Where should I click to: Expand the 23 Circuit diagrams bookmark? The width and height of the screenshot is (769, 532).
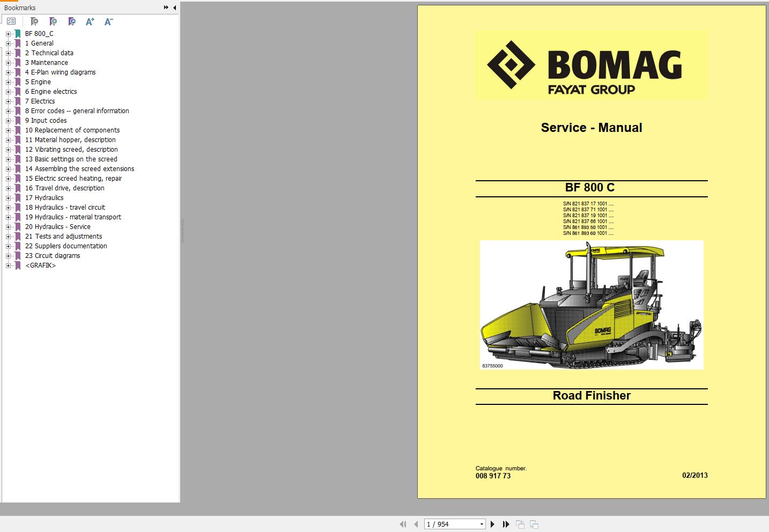(10, 256)
